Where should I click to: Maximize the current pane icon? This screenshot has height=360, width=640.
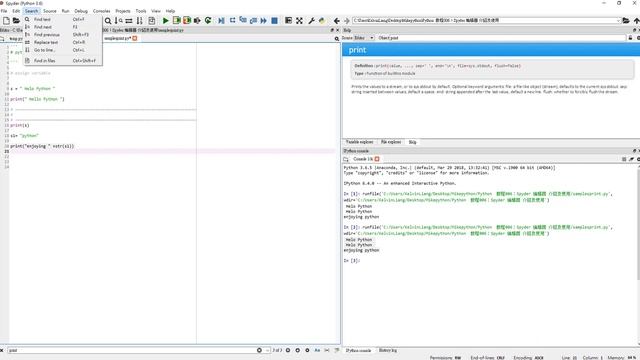click(289, 20)
